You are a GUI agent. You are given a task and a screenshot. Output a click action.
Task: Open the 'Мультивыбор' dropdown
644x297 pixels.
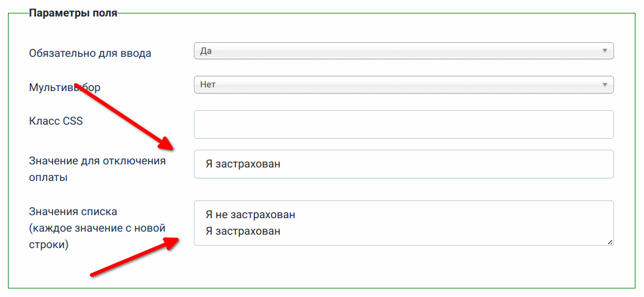point(402,85)
